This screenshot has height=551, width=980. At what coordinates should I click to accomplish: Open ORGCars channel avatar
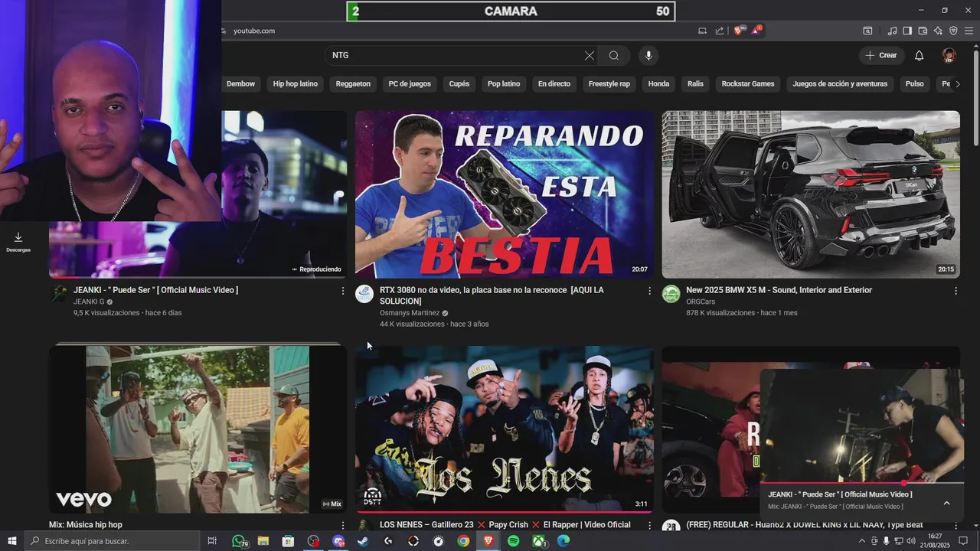pyautogui.click(x=671, y=295)
